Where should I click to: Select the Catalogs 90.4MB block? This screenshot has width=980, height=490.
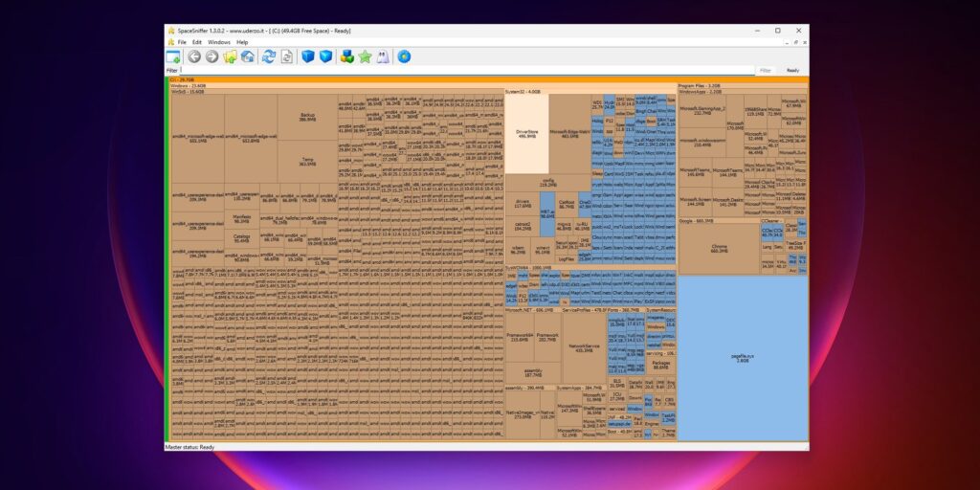[241, 238]
